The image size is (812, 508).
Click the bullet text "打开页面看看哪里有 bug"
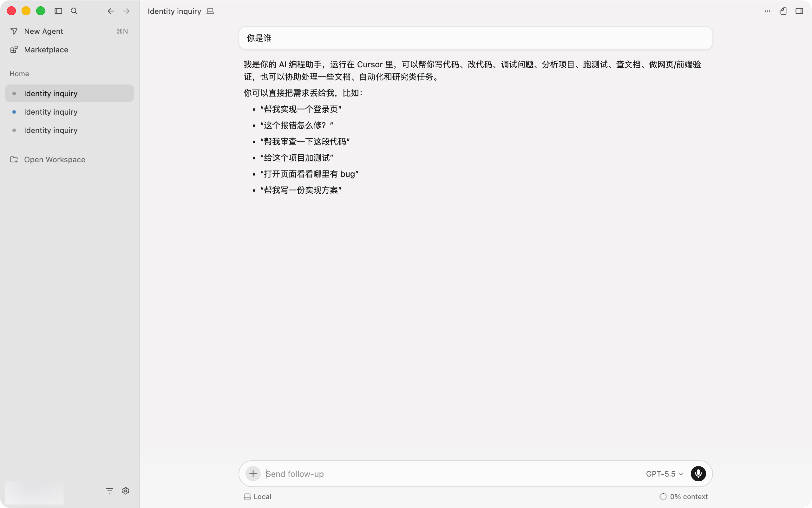click(309, 174)
